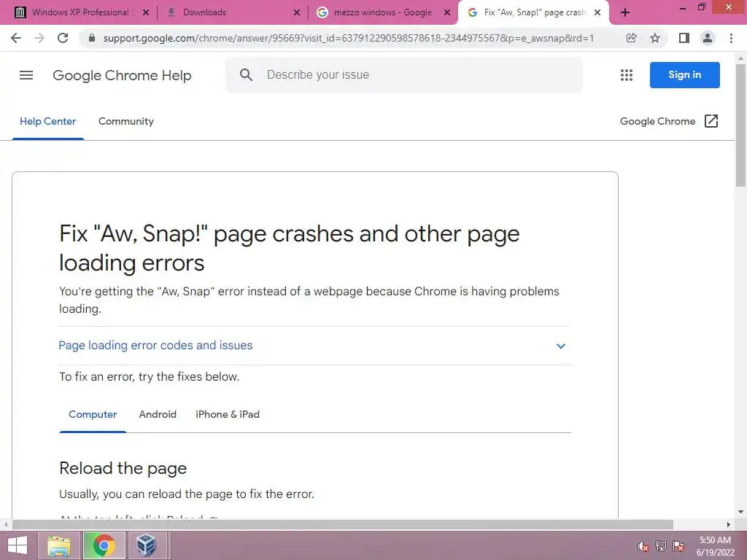The width and height of the screenshot is (747, 560).
Task: Select the Android platform tab
Action: 158,414
